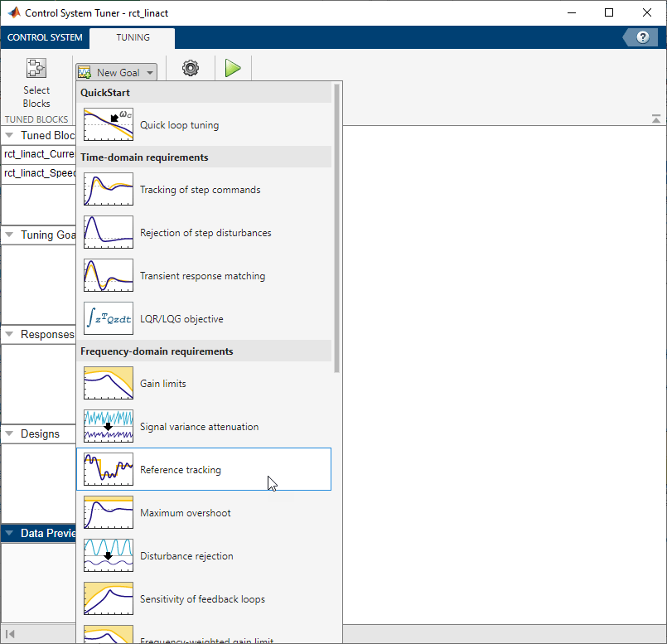Collapse the Tuned Blocks section
Viewport: 667px width, 644px height.
[x=10, y=135]
